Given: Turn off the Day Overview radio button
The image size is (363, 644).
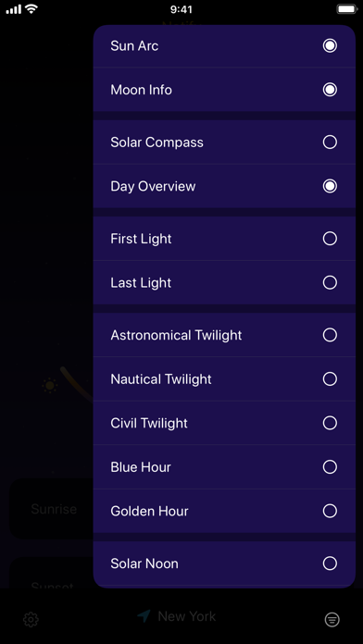Looking at the screenshot, I should click(330, 186).
